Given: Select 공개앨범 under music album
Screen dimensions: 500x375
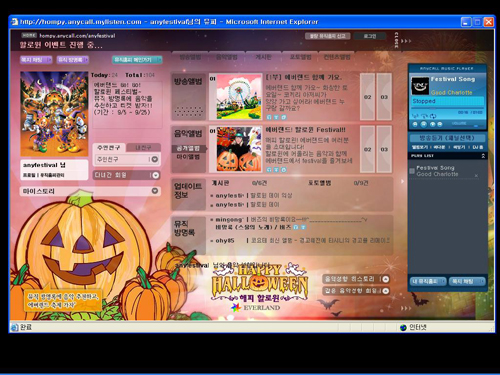Looking at the screenshot, I should (x=188, y=148).
